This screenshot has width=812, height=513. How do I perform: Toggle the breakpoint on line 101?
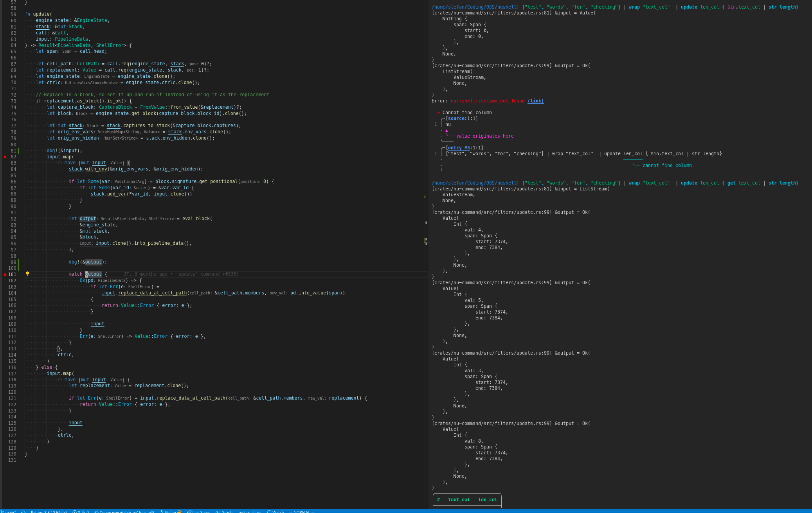pos(5,274)
